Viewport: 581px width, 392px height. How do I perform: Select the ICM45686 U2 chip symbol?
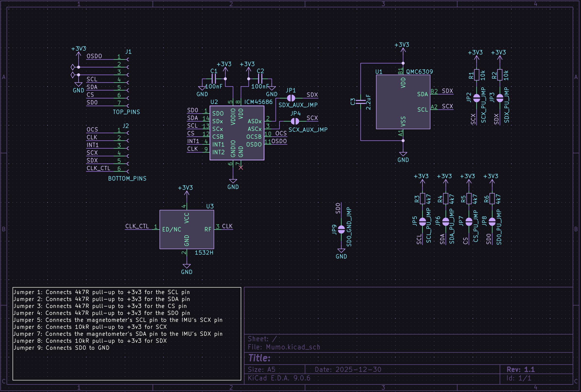click(237, 133)
